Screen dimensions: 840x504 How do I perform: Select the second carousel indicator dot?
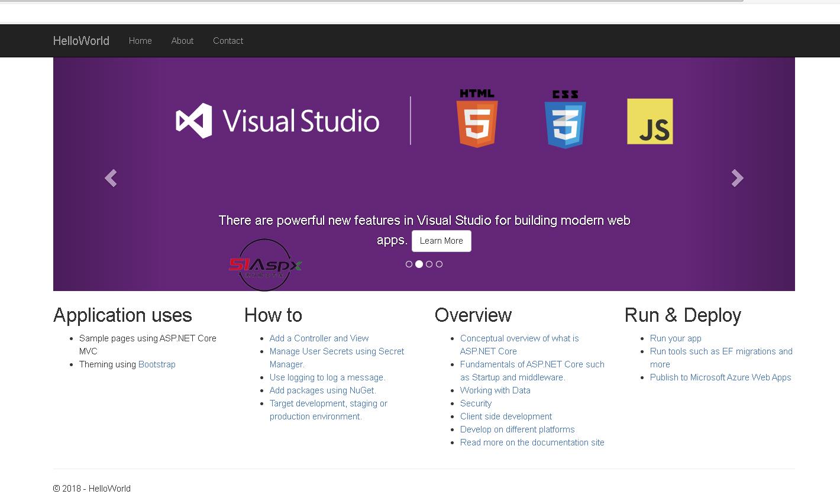coord(419,264)
